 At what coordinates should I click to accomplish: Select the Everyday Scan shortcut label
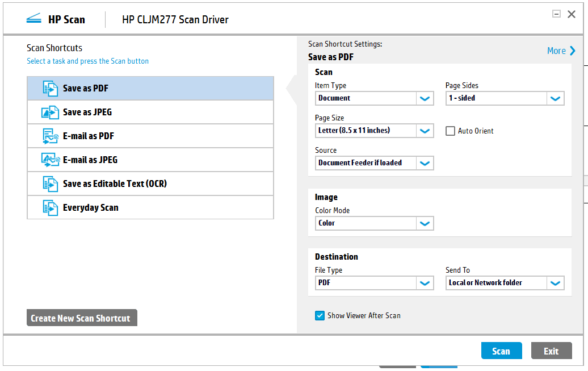[90, 208]
